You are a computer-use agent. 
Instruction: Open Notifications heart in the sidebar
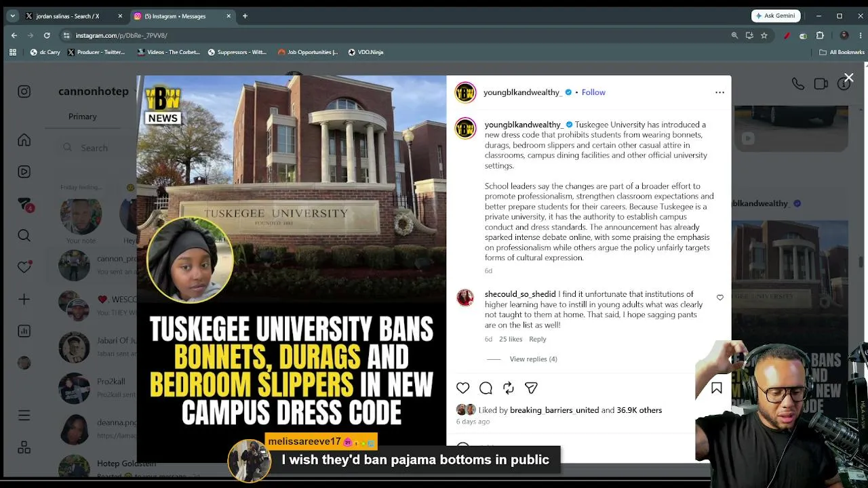click(24, 267)
